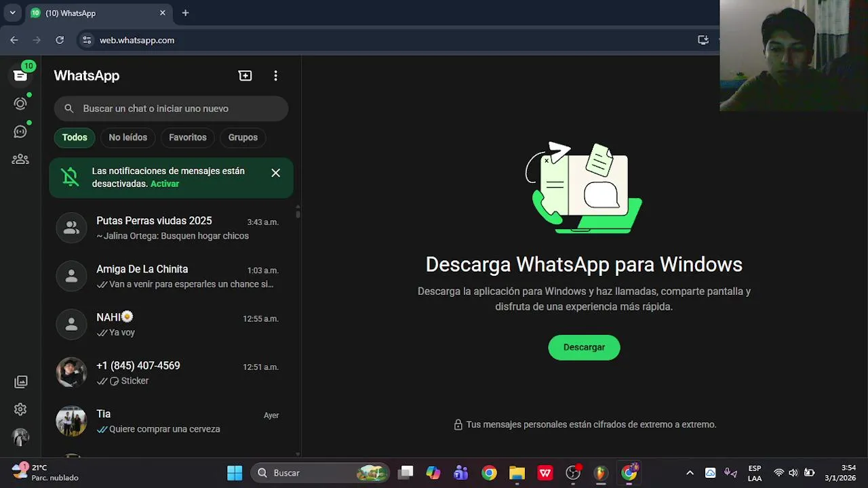Open your profile picture in sidebar

[20, 437]
